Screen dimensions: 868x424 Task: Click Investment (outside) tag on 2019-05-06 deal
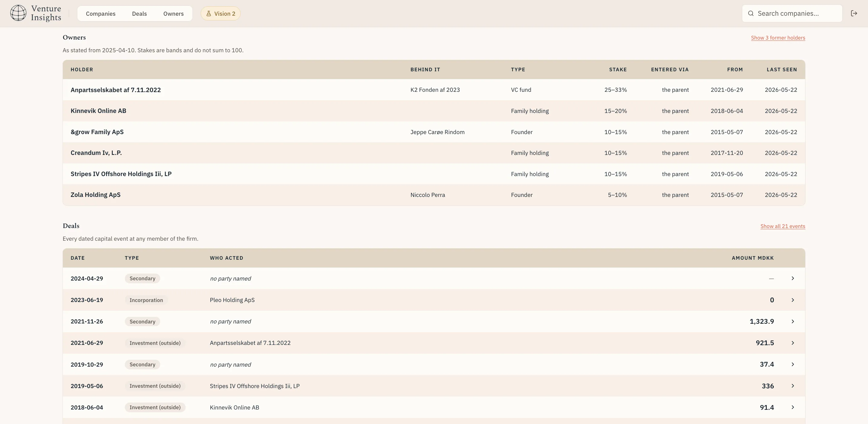point(155,386)
